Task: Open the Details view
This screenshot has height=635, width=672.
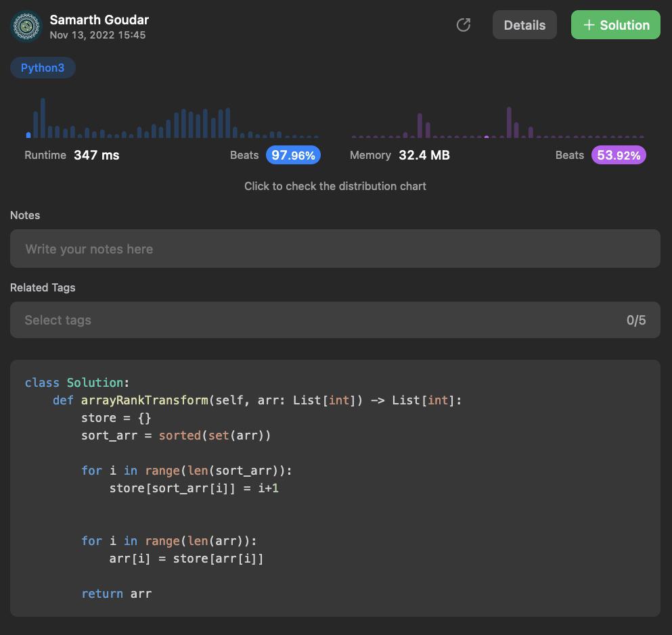Action: tap(524, 25)
